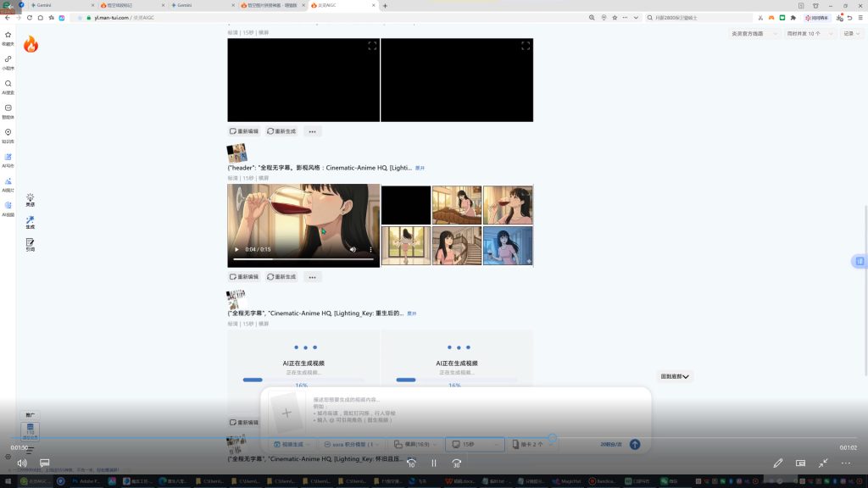Click 回到底部 button
Image resolution: width=868 pixels, height=488 pixels.
675,376
